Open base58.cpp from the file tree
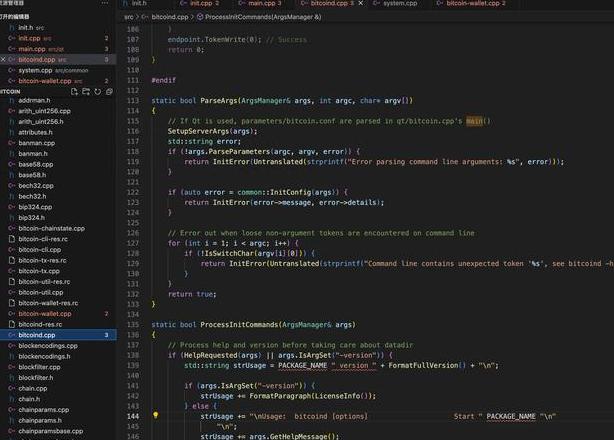614x440 pixels. 58,164
